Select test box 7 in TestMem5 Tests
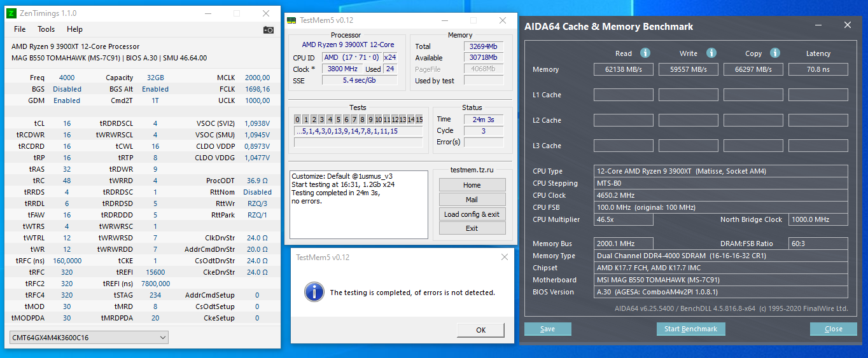The height and width of the screenshot is (358, 868). point(354,120)
